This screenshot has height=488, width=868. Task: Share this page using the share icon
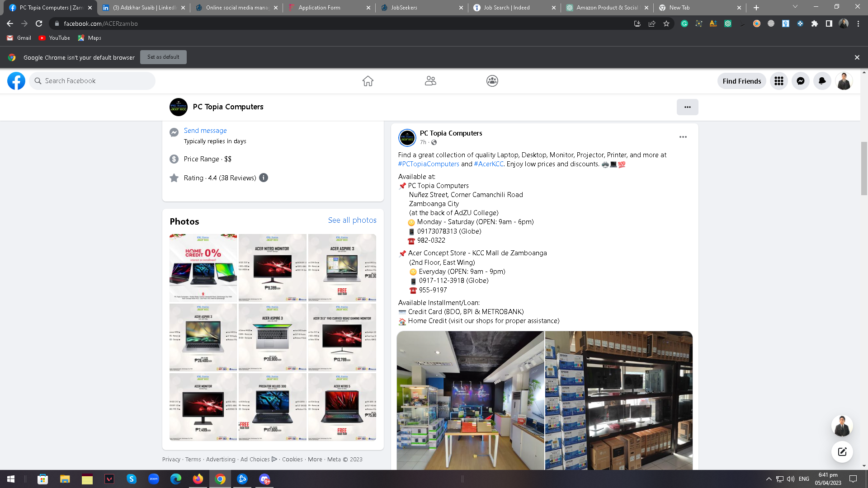point(652,23)
